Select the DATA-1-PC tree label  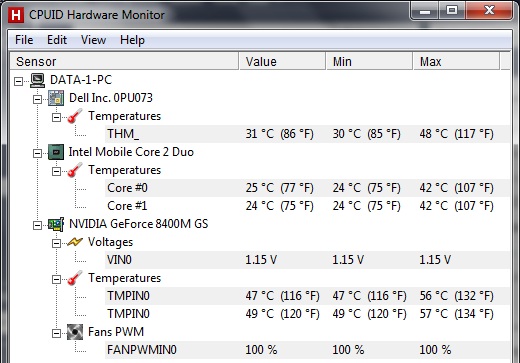(x=81, y=80)
